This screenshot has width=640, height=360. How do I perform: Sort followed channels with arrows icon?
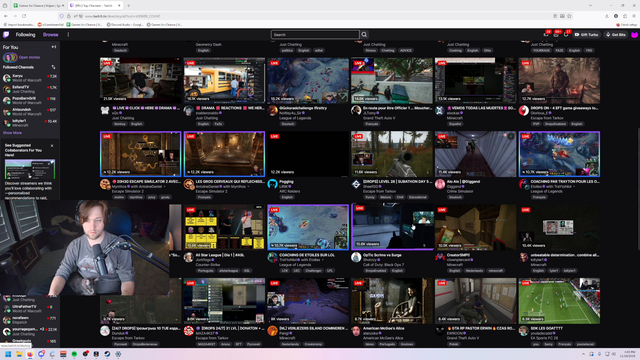click(x=53, y=67)
